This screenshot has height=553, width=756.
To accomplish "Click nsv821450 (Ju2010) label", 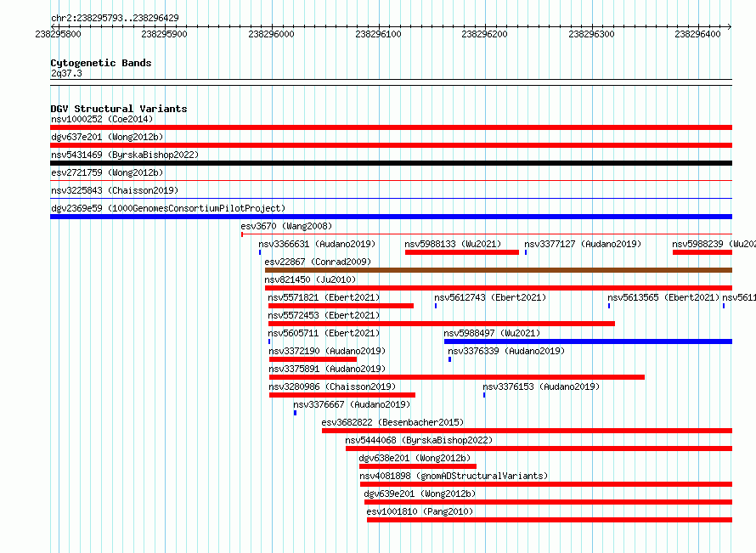I will pos(310,279).
